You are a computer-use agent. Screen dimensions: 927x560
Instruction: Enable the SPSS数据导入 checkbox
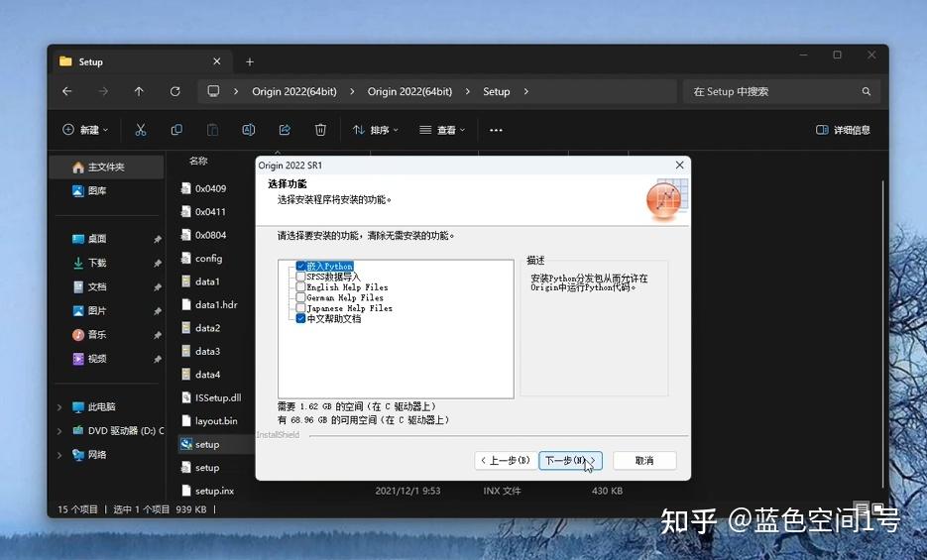pos(301,277)
